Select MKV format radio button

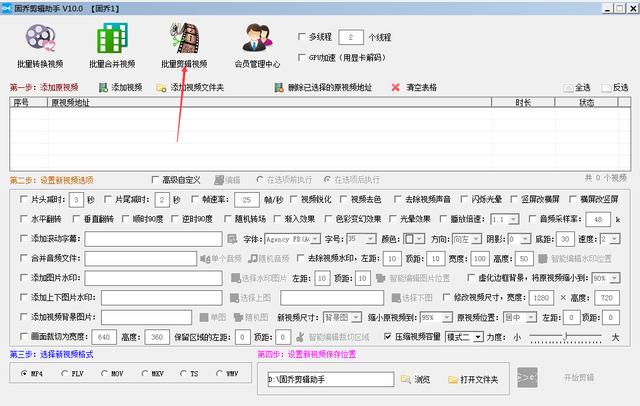coord(144,373)
